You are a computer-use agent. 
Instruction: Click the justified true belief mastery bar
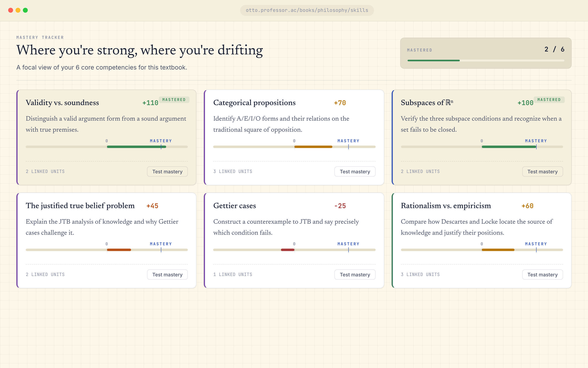tap(107, 250)
